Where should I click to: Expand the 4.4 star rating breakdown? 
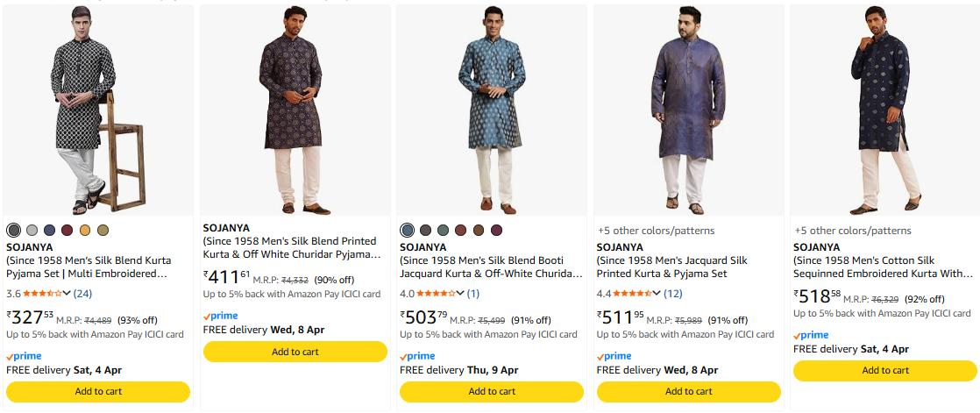point(657,294)
